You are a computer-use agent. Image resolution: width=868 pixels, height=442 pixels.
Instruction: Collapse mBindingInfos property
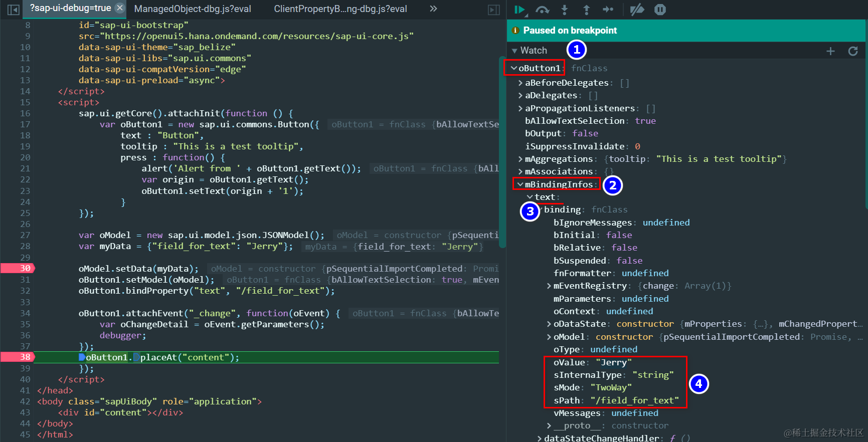(520, 184)
